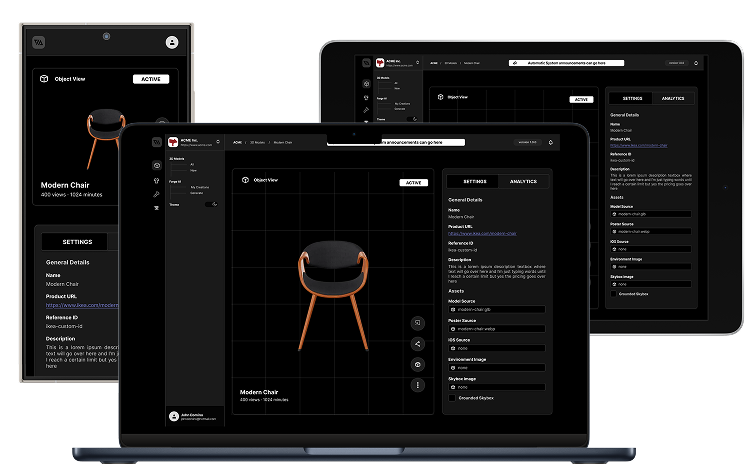Viewport: 749px width, 466px height.
Task: Select Generate in the laptop sidebar
Action: [x=196, y=193]
